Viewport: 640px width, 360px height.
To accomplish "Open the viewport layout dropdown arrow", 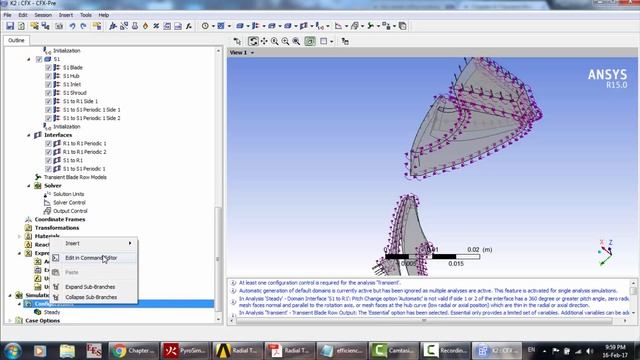I will click(x=331, y=41).
